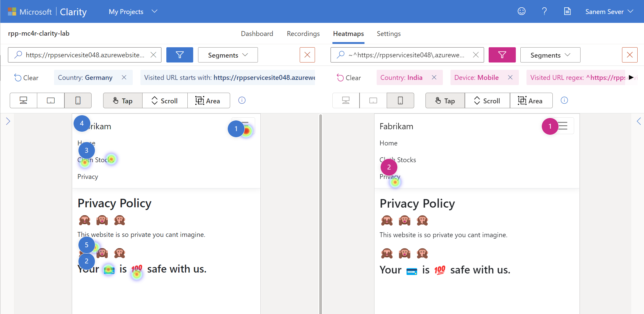Open the My Projects dropdown
644x314 pixels.
coord(133,12)
